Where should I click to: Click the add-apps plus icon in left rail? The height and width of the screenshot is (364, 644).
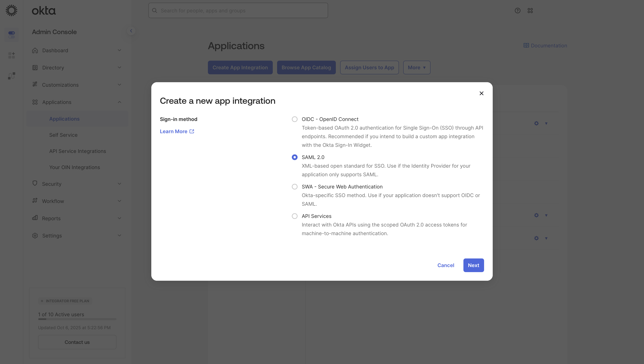pos(11,55)
